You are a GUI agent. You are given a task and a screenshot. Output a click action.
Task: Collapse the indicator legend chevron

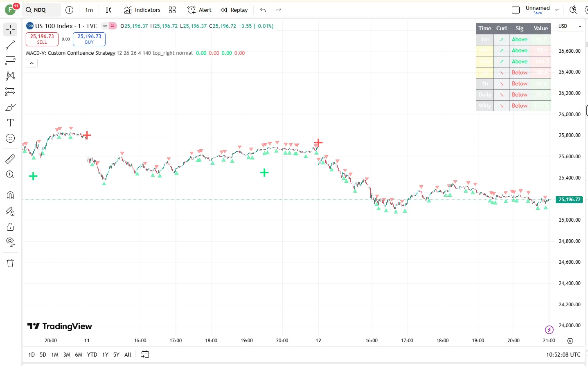coord(32,63)
